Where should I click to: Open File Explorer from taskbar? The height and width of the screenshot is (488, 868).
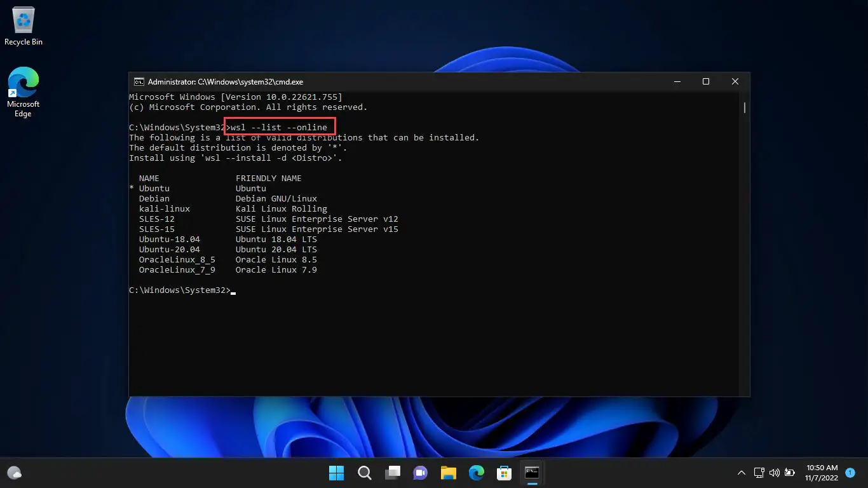tap(449, 473)
